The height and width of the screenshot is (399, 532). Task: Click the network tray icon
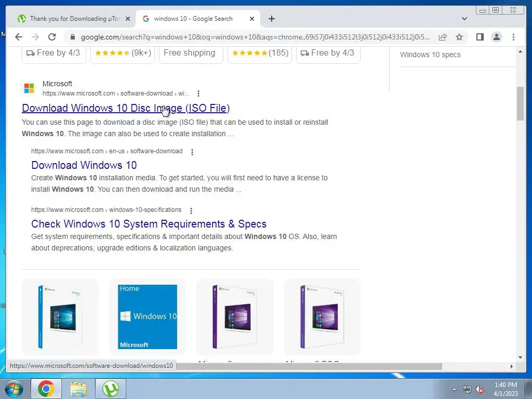coord(467,389)
